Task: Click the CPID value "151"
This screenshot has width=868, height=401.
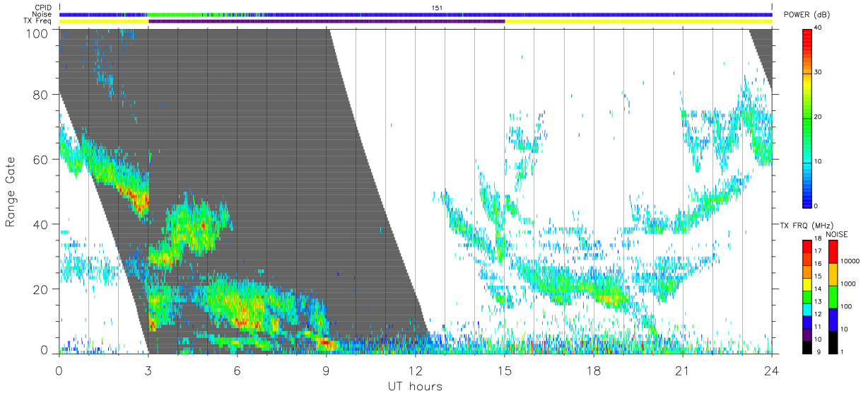Action: (438, 8)
